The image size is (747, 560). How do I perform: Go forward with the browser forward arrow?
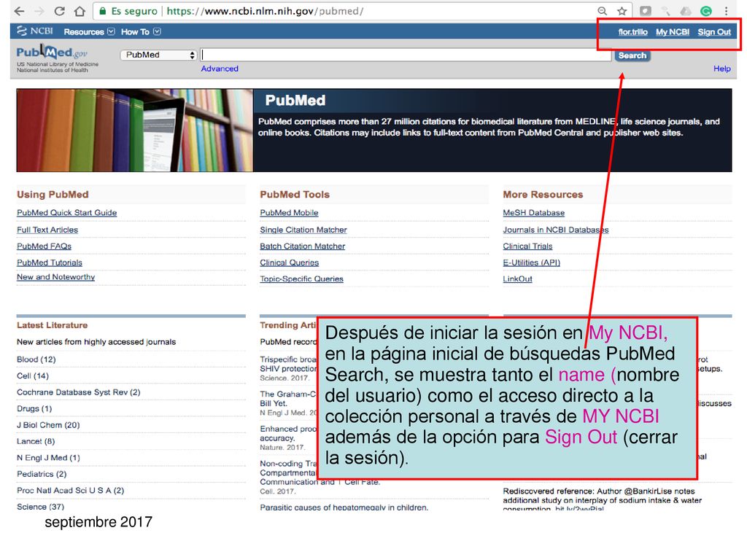pos(39,11)
